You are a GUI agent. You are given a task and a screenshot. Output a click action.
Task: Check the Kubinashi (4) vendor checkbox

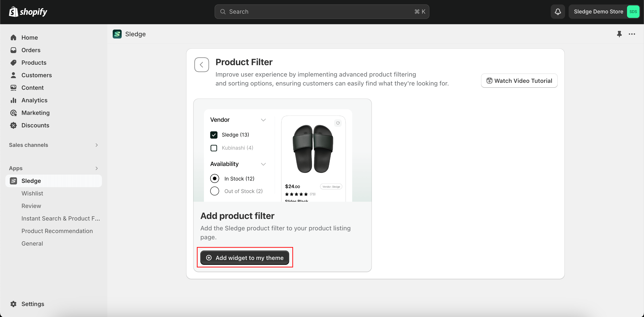tap(214, 148)
